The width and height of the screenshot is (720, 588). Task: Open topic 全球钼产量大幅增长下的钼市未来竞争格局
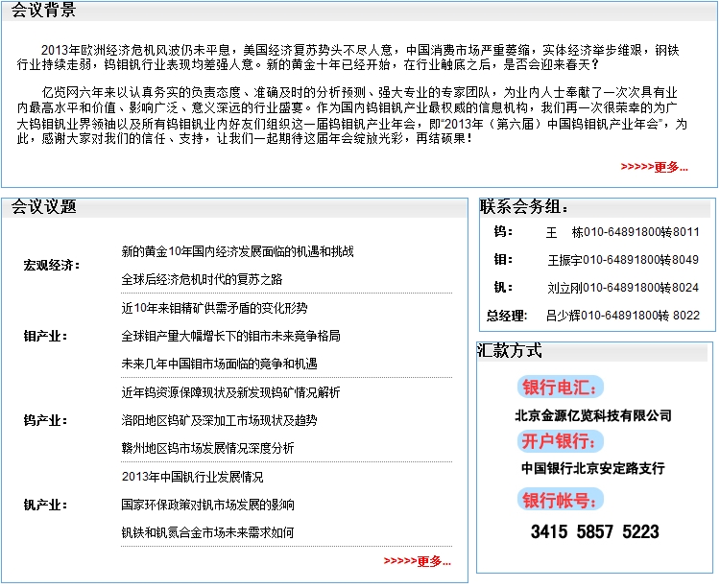(x=230, y=336)
